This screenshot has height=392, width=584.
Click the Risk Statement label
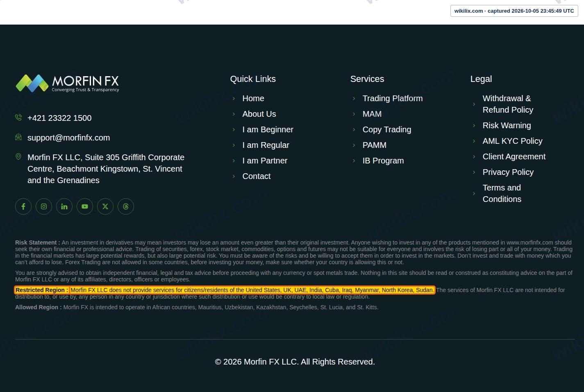pos(38,242)
